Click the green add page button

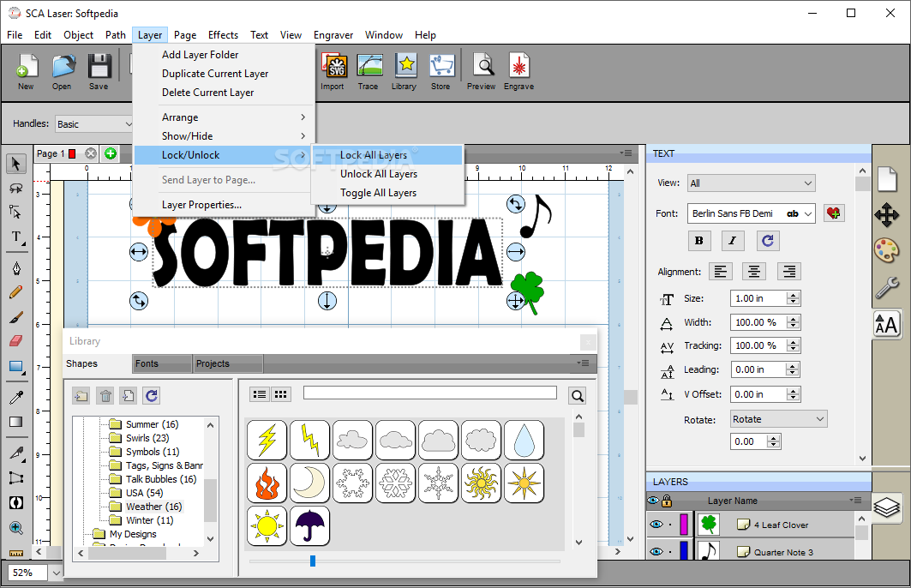coord(111,153)
